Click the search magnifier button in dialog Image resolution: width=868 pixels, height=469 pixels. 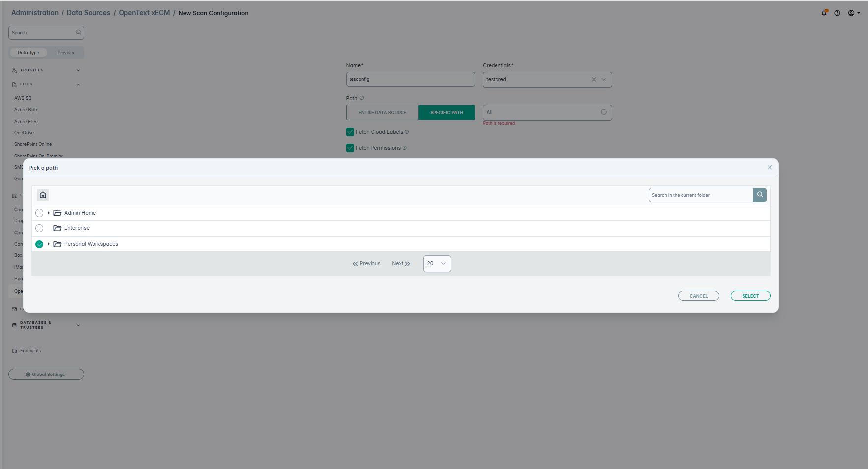point(760,195)
